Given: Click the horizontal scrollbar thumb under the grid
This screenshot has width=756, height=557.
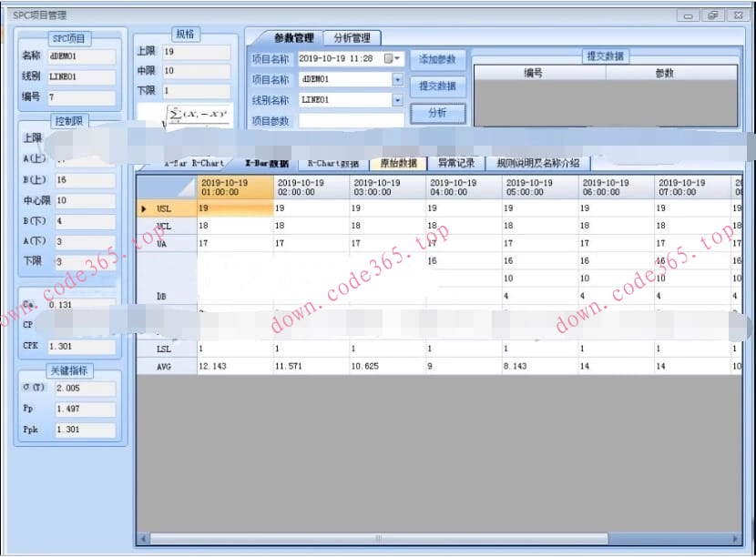Looking at the screenshot, I should click(x=379, y=538).
